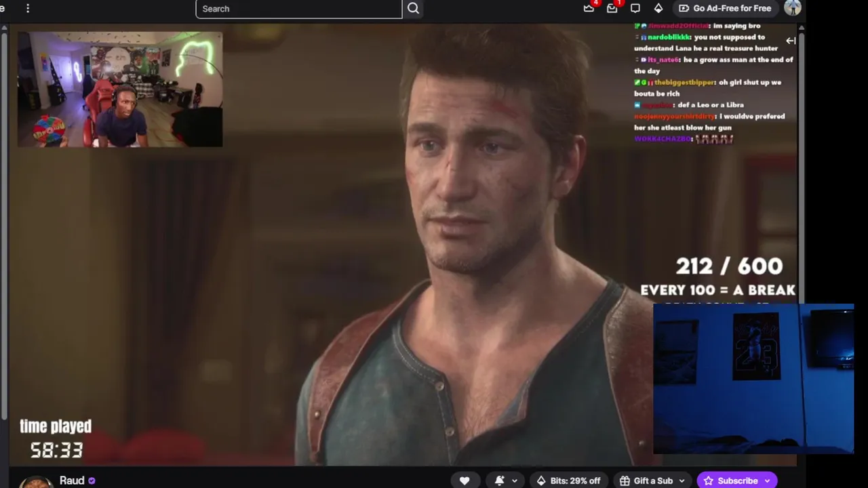Screen dimensions: 868x488
Task: Click the Go Ad-Free for Free button
Action: click(x=725, y=8)
